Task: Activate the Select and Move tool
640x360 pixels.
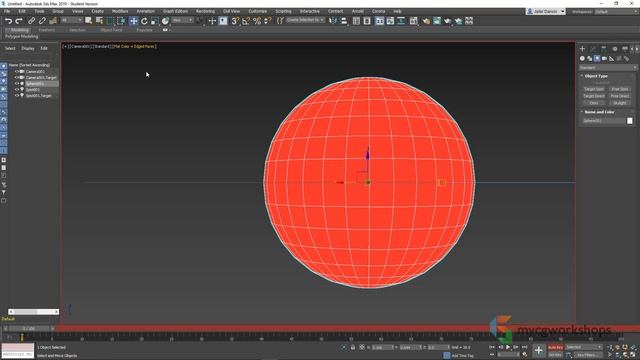Action: 133,21
